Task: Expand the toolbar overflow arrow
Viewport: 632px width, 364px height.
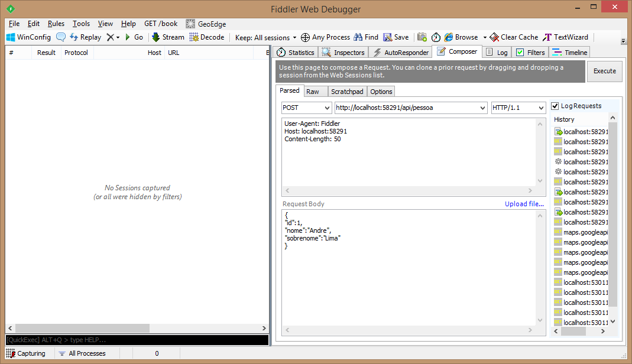Action: pyautogui.click(x=623, y=41)
